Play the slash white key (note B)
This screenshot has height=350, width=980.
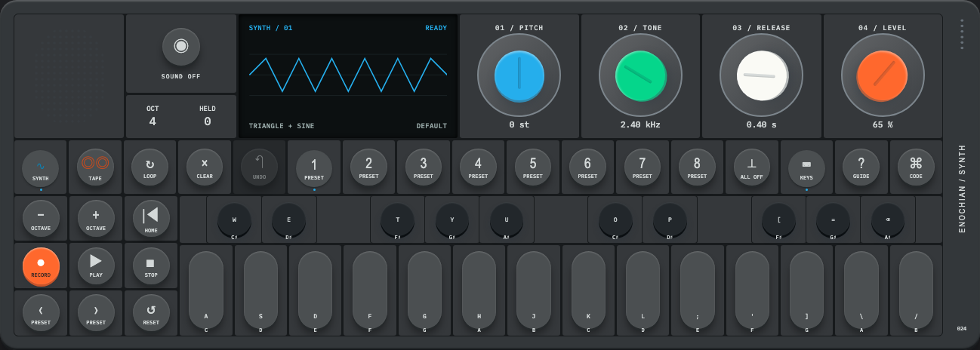[916, 290]
